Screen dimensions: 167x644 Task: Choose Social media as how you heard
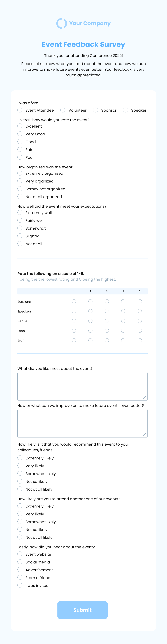(20, 562)
